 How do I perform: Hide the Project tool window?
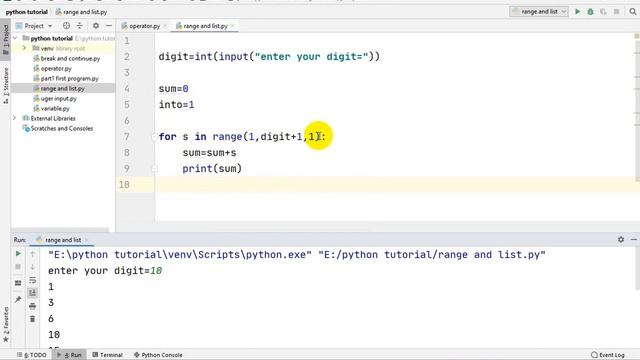point(109,26)
